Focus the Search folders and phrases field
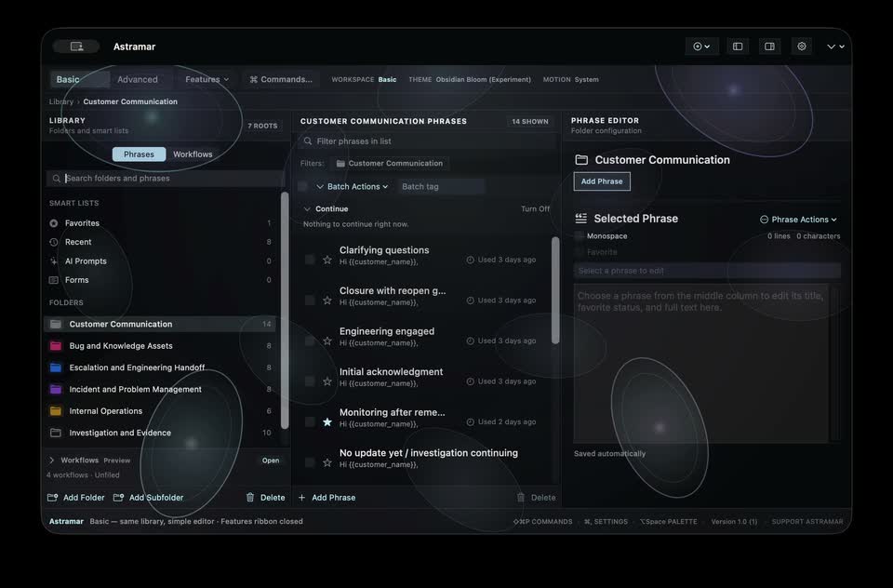Screen dimensions: 893x588 tap(166, 179)
